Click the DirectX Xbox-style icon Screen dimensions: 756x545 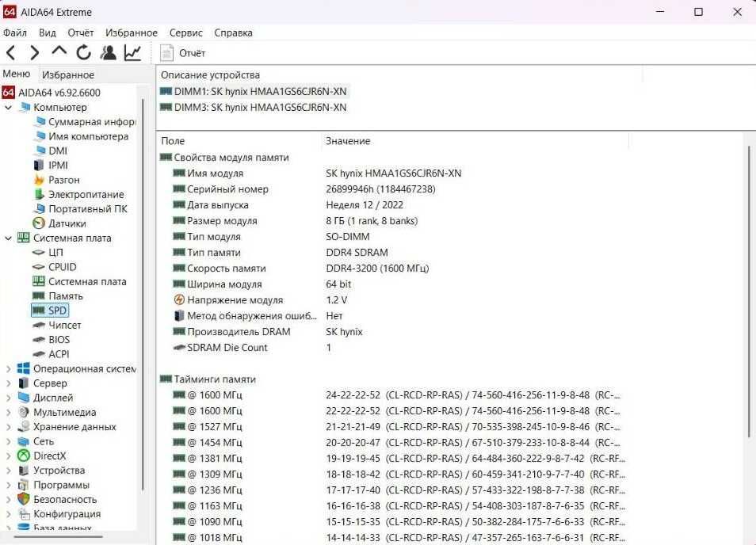point(23,455)
